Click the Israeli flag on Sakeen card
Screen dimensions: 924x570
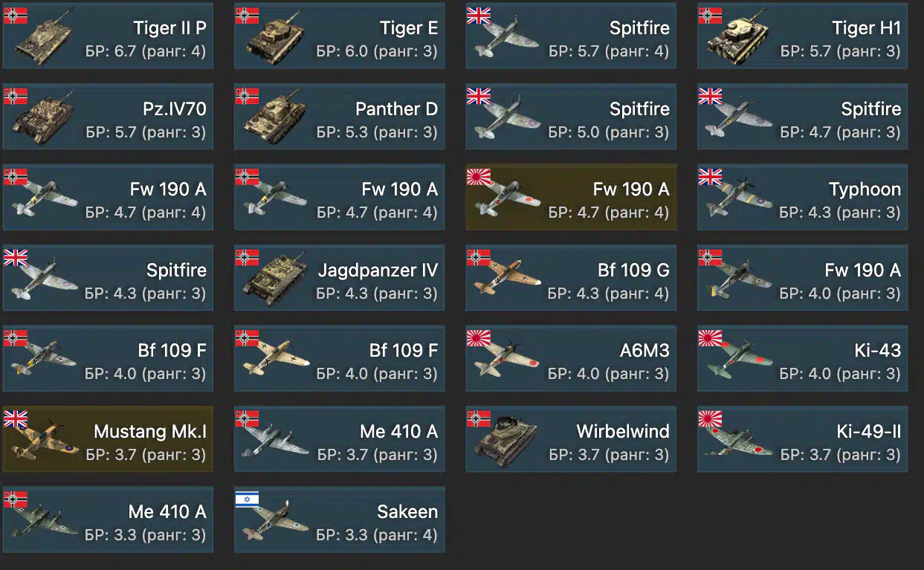coord(247,499)
